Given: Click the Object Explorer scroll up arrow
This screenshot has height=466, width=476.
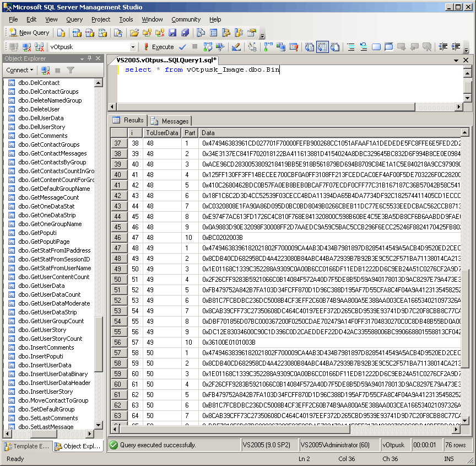Looking at the screenshot, I should click(x=99, y=83).
